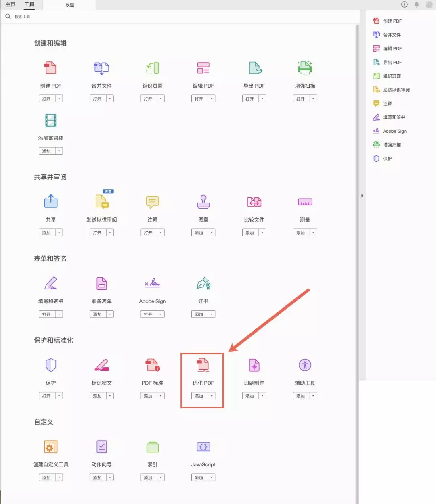Collapse the right panel with arrow handle
This screenshot has width=436, height=504.
tap(362, 196)
